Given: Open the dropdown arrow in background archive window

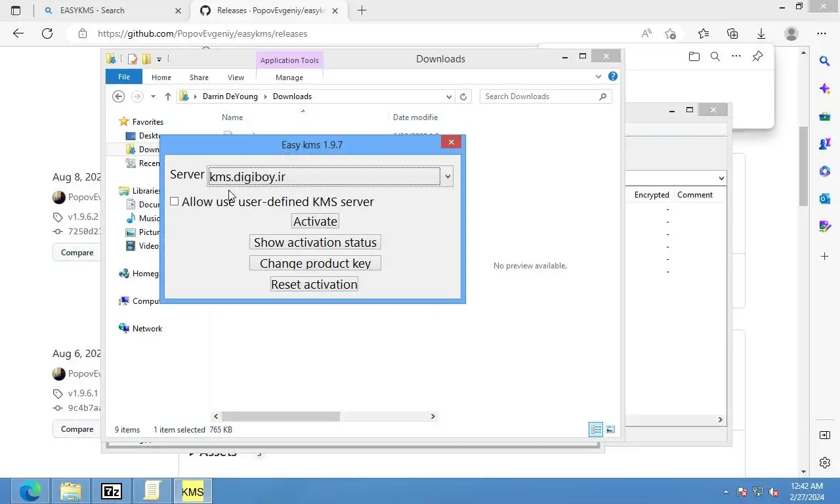Looking at the screenshot, I should [x=721, y=178].
